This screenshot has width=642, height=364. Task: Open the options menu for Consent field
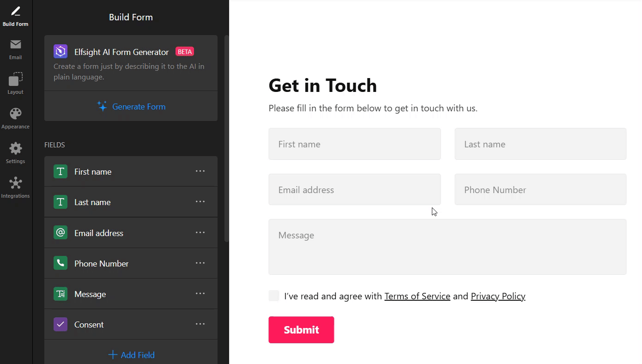coord(200,324)
